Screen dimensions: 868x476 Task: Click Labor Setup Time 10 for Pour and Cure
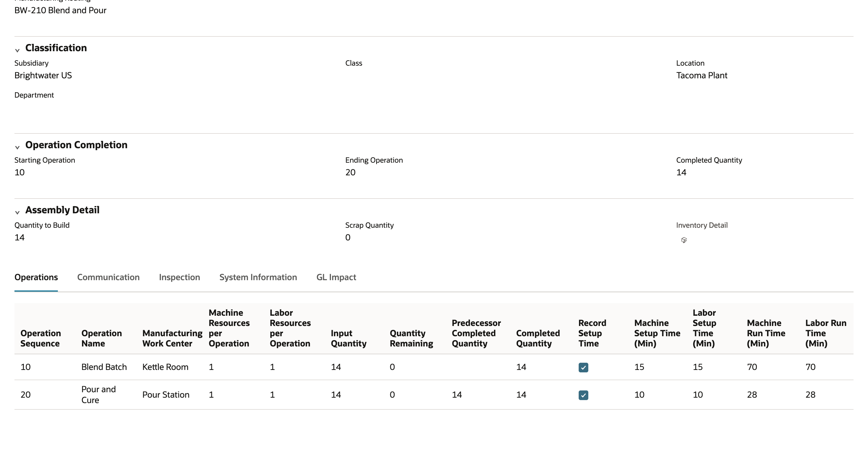[697, 394]
